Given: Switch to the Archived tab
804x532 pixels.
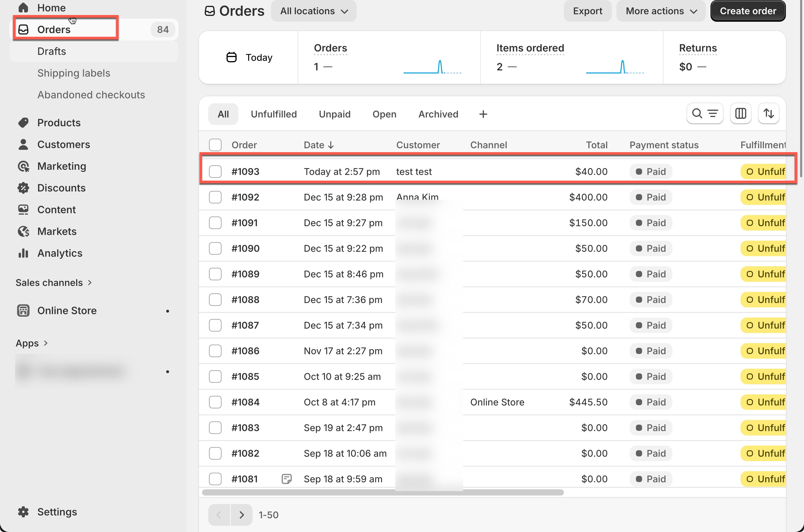Looking at the screenshot, I should pyautogui.click(x=438, y=114).
